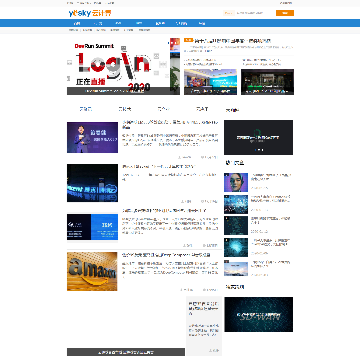Click the previous-slide arrow on the Login banner
360x360 pixels.
coord(69,63)
